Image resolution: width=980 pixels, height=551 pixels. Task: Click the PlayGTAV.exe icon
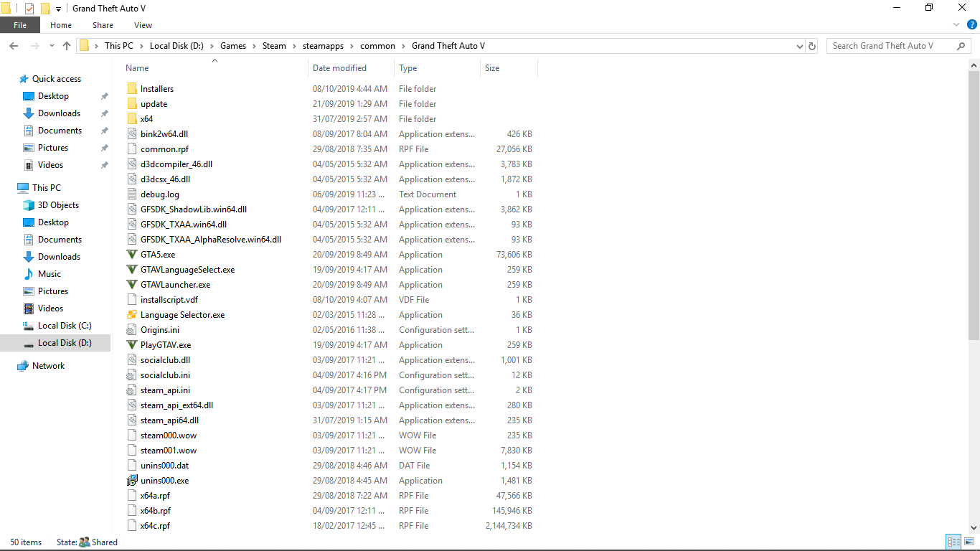(x=131, y=345)
